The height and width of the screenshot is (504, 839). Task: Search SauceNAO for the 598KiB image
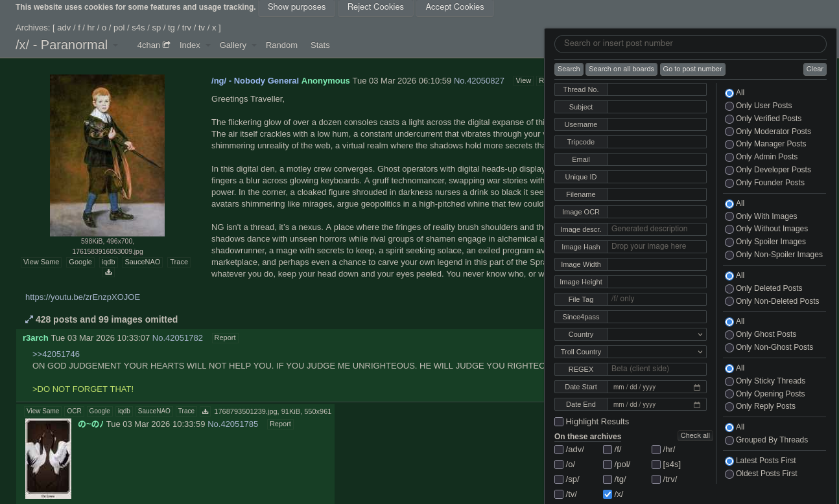142,262
